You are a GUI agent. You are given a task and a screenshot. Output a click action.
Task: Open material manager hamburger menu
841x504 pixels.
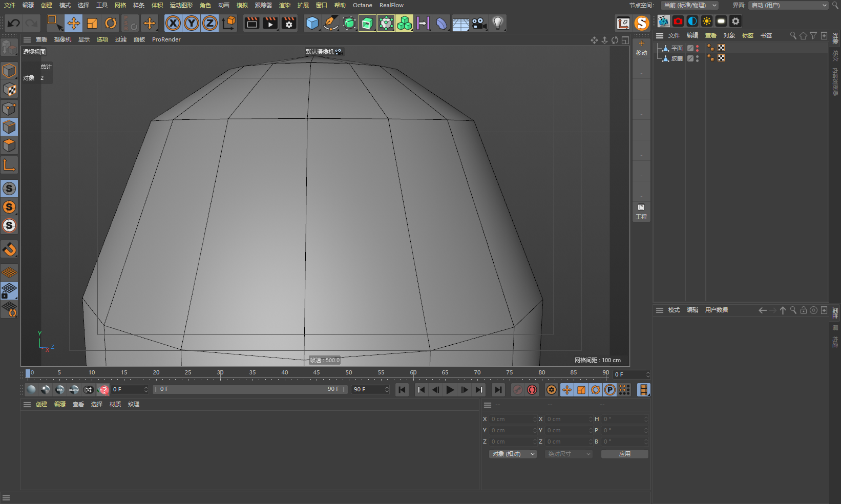pos(27,404)
